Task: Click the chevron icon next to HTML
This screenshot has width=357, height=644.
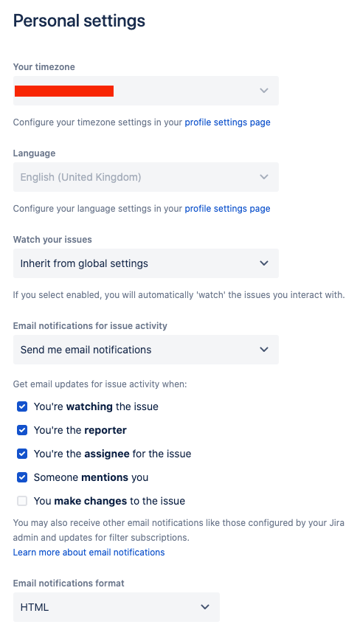Action: coord(205,607)
